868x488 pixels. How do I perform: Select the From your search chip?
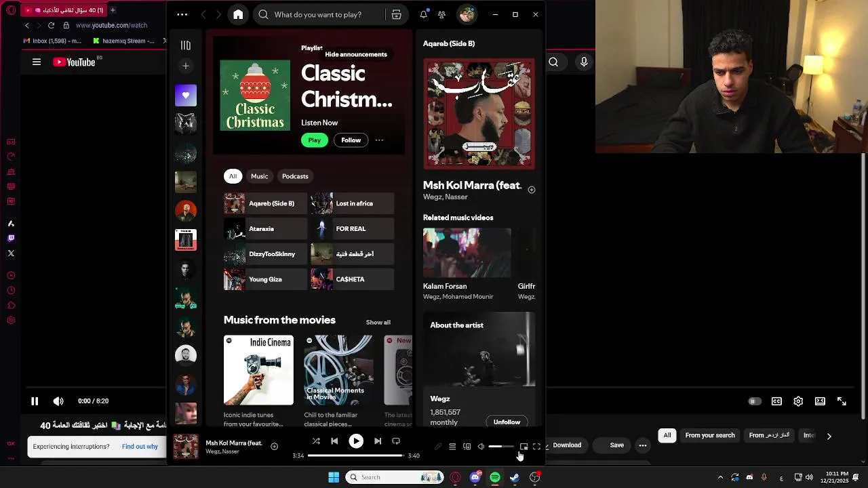(x=710, y=435)
